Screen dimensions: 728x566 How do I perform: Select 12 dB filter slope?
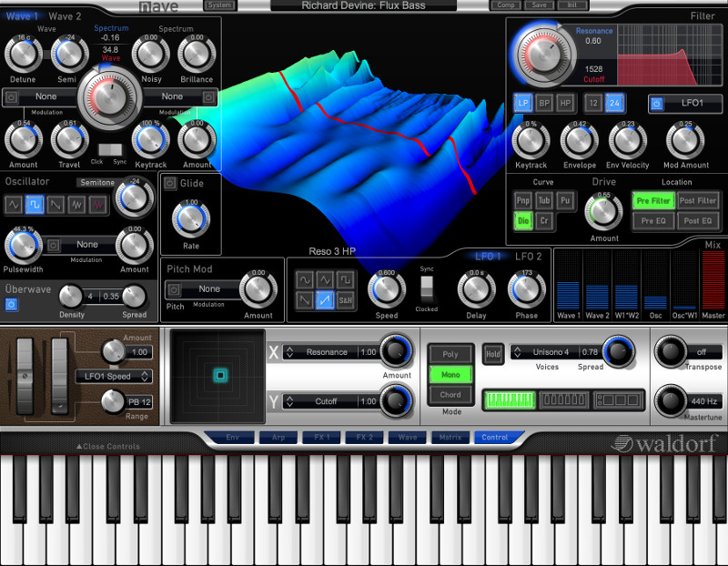593,104
